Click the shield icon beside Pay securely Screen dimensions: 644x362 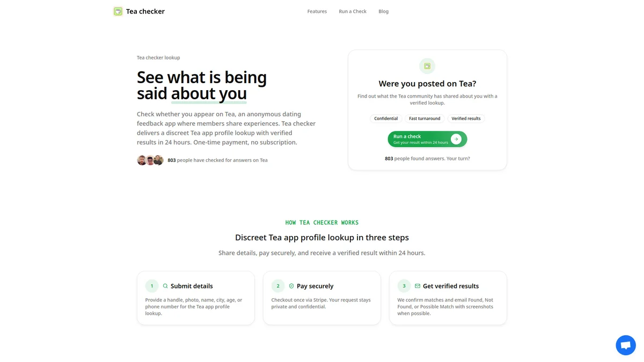pos(291,286)
